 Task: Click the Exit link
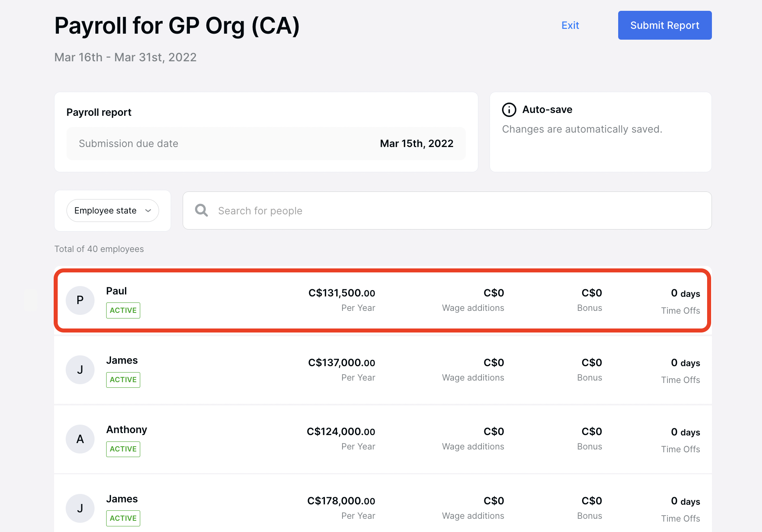click(x=570, y=25)
